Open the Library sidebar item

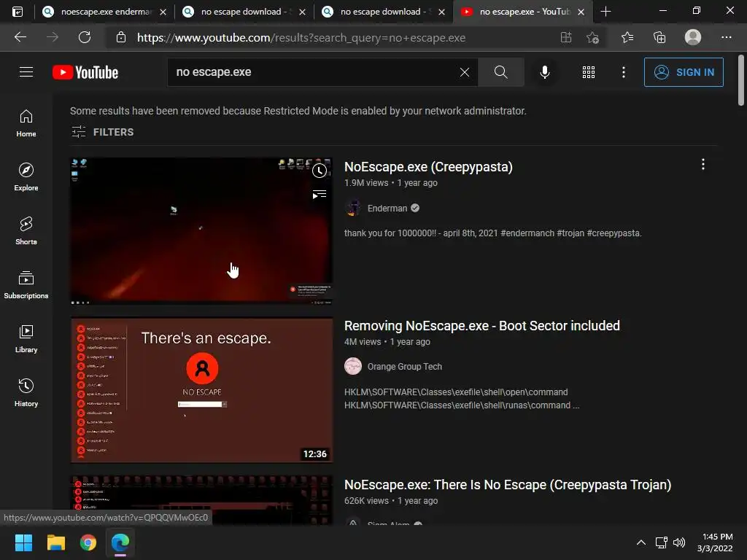(26, 338)
